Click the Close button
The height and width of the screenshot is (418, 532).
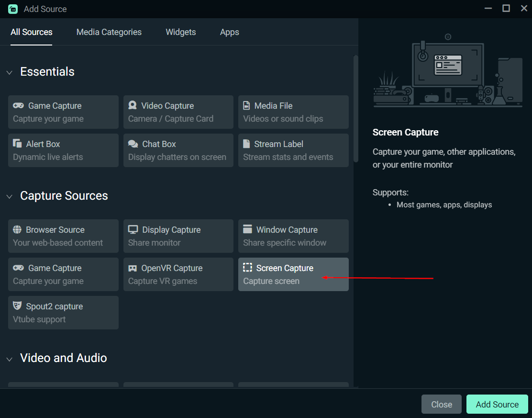[x=441, y=404]
